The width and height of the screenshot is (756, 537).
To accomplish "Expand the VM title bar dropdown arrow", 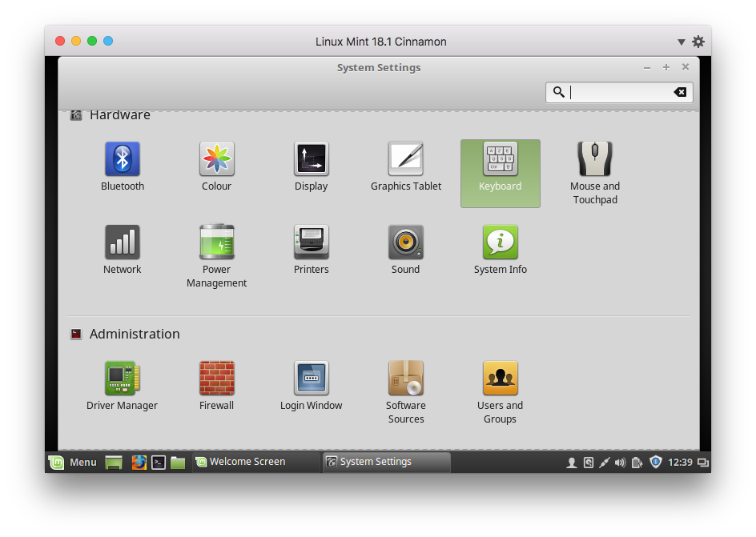I will 682,42.
